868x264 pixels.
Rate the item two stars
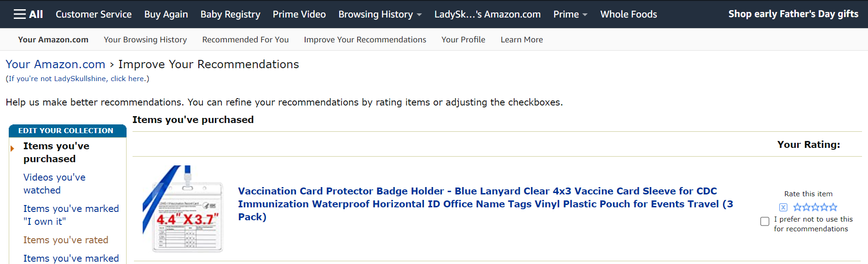click(806, 207)
